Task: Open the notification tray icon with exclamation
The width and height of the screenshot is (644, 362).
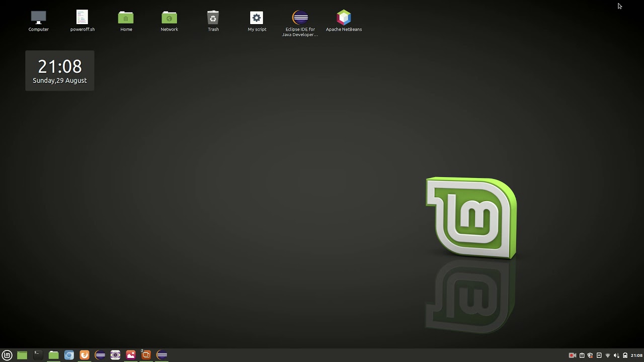Action: 582,355
